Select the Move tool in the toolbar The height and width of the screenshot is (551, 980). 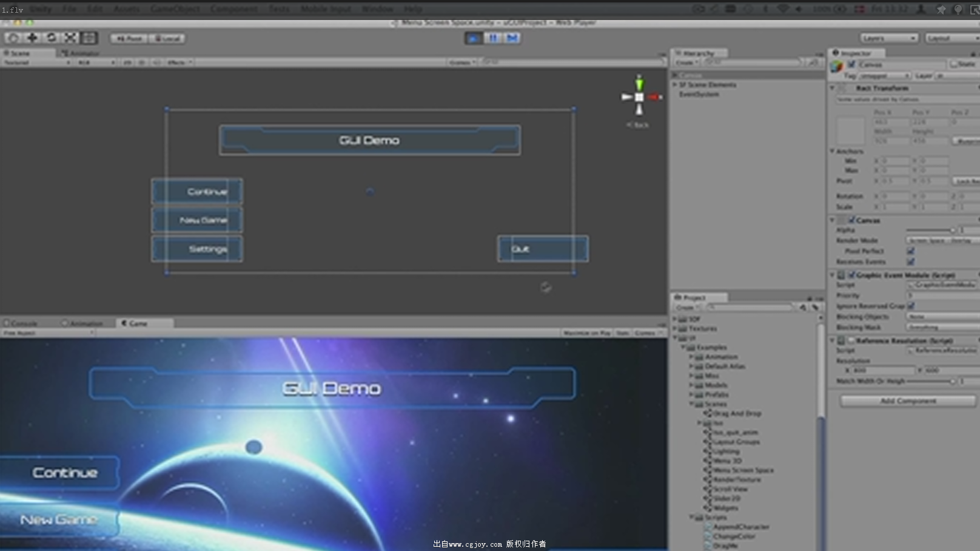pos(32,38)
